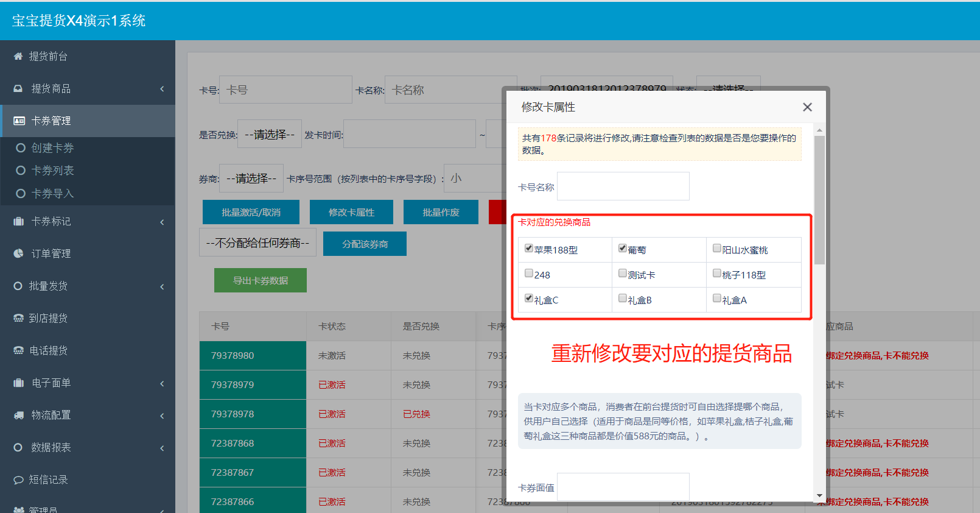Click the phone icon beside 到店提货
980x513 pixels.
pos(18,319)
